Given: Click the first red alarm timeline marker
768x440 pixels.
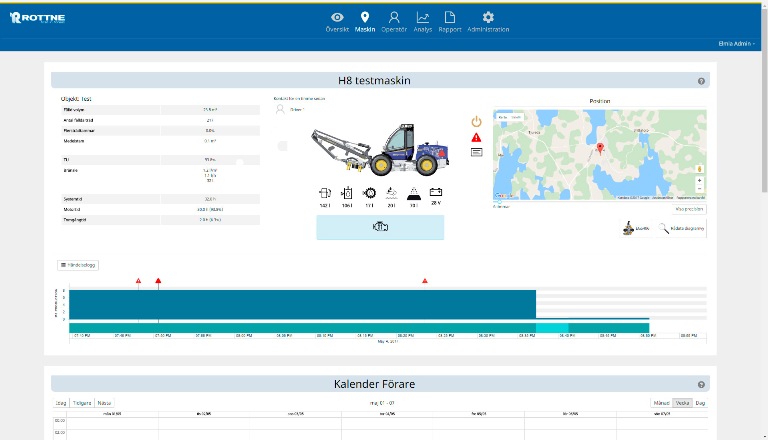Looking at the screenshot, I should [x=138, y=282].
